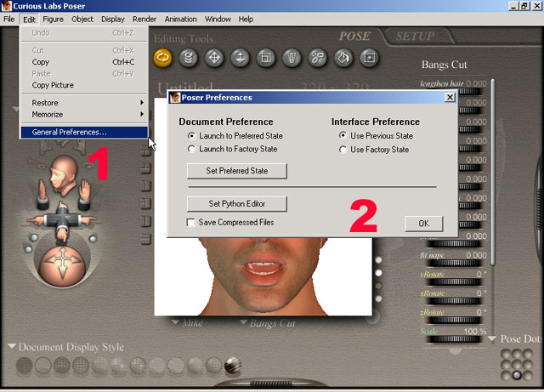This screenshot has width=544, height=392.
Task: Select the Chain Break tool
Action: pyautogui.click(x=318, y=57)
